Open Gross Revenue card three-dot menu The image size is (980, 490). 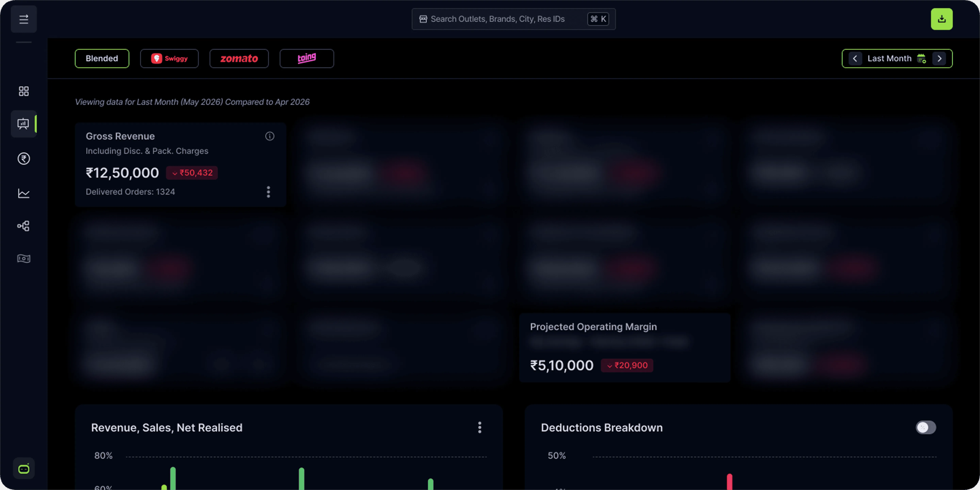269,192
